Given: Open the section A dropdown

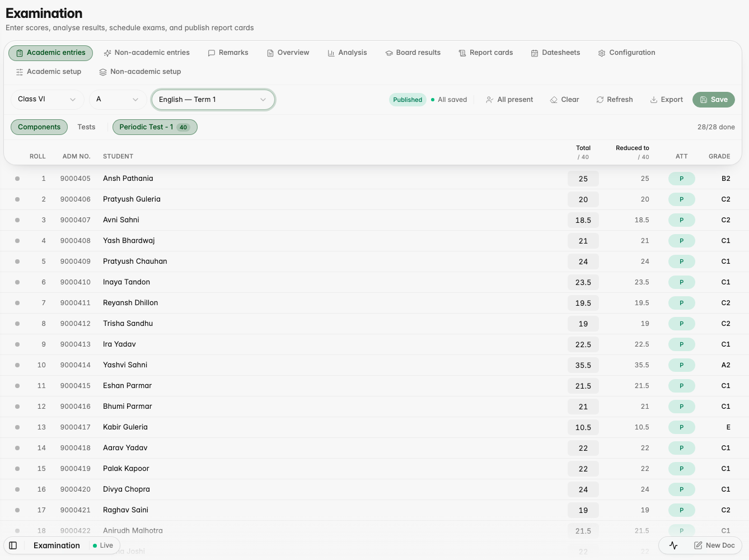Looking at the screenshot, I should (118, 99).
